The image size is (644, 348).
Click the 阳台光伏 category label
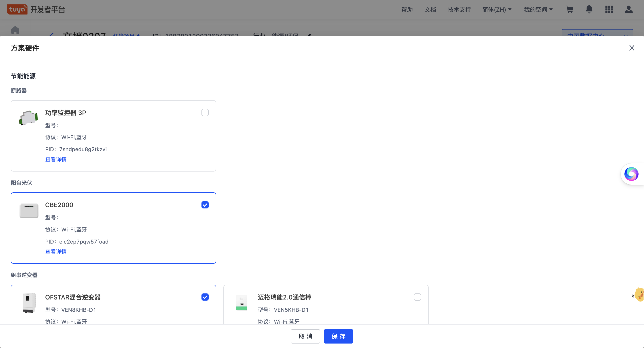(21, 183)
